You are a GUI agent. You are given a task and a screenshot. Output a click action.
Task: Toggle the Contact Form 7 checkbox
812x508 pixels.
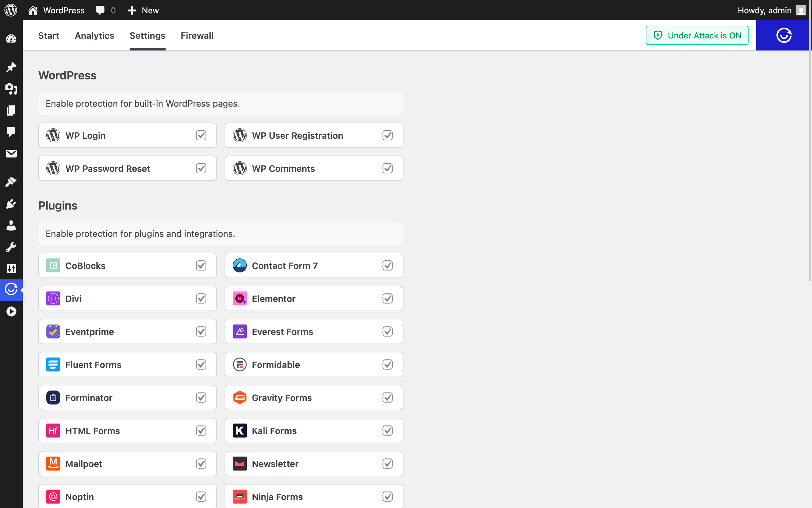point(388,265)
